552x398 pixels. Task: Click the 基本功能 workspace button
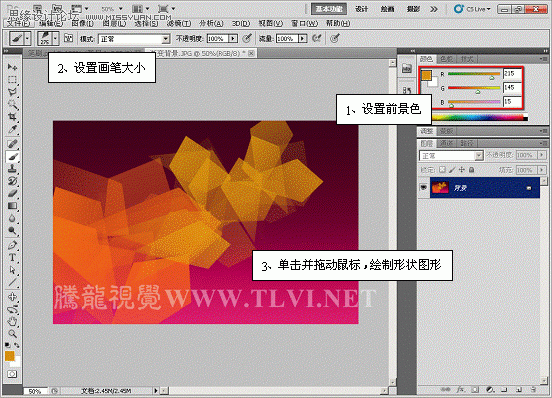point(329,9)
